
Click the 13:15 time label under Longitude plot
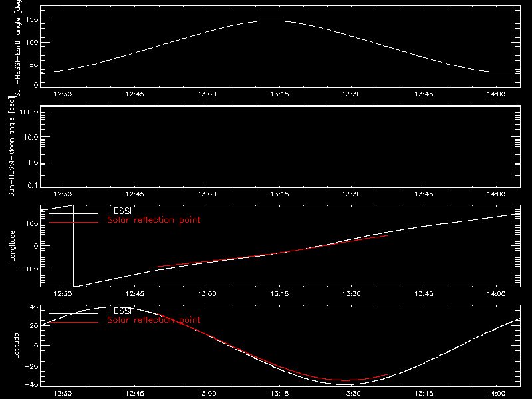point(279,294)
